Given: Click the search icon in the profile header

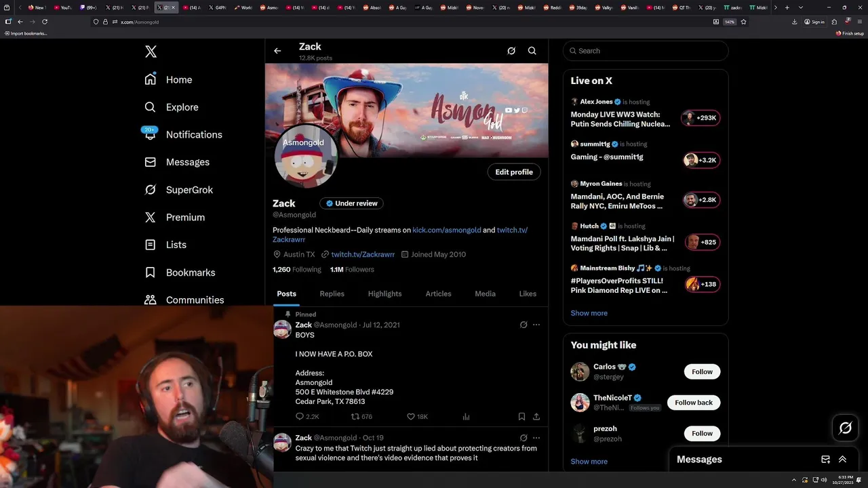Looking at the screenshot, I should [532, 51].
